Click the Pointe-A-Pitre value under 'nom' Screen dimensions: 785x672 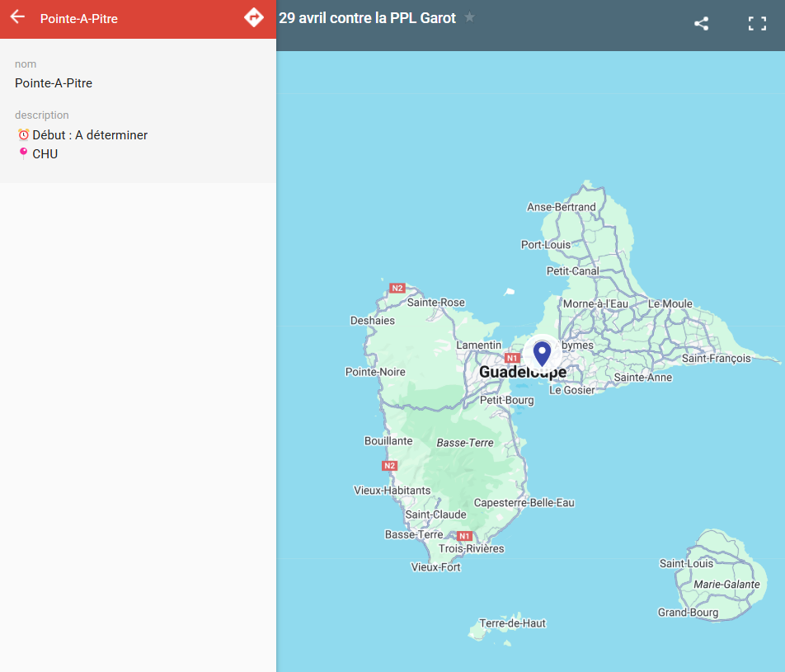[x=54, y=83]
